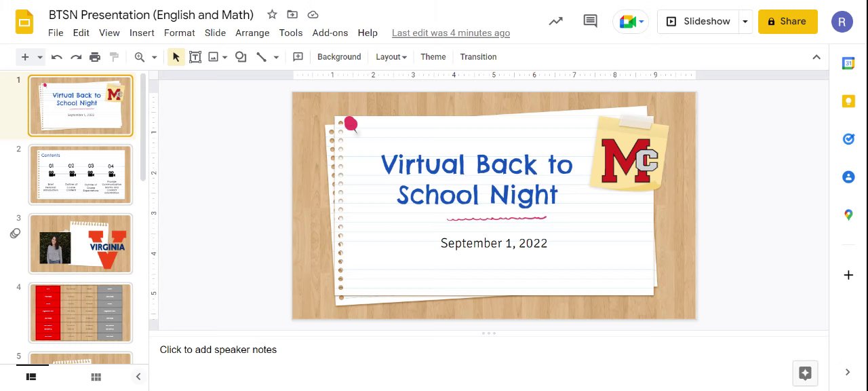This screenshot has width=868, height=391.
Task: View the cloud document status icon
Action: (313, 14)
